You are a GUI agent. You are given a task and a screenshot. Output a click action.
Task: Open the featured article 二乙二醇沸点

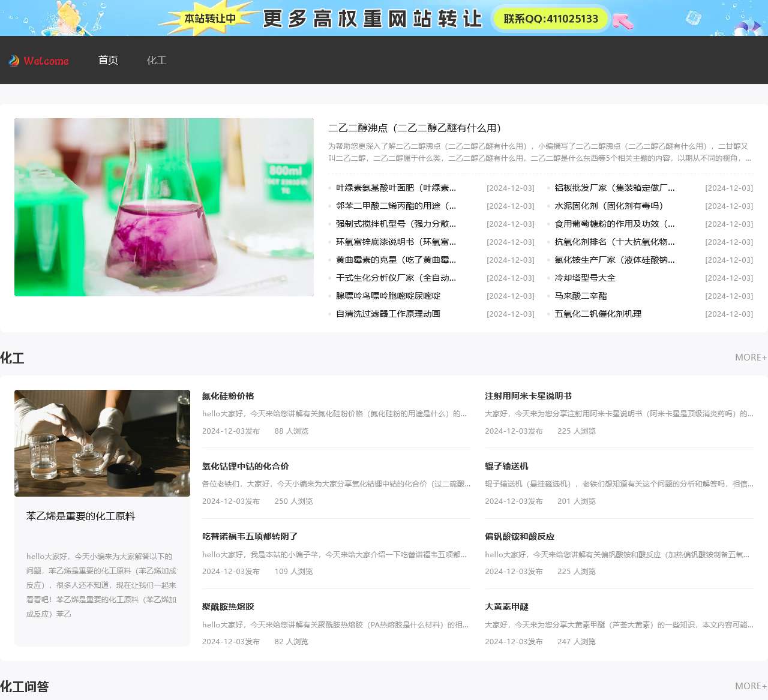pos(415,128)
